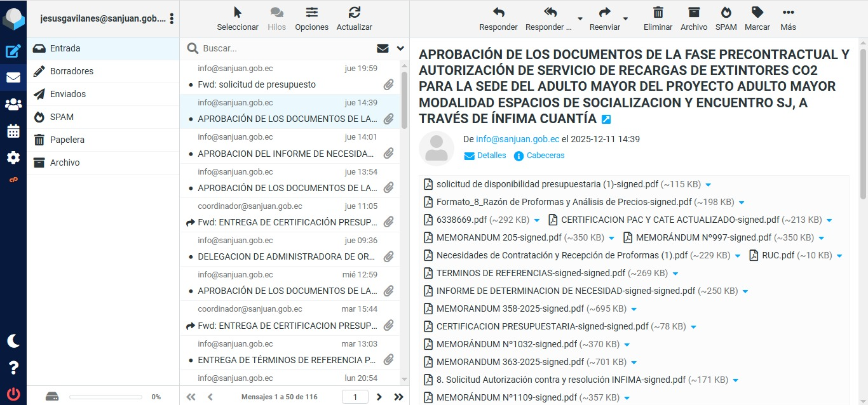
Task: Click the Cabeceras headers link
Action: pyautogui.click(x=545, y=156)
